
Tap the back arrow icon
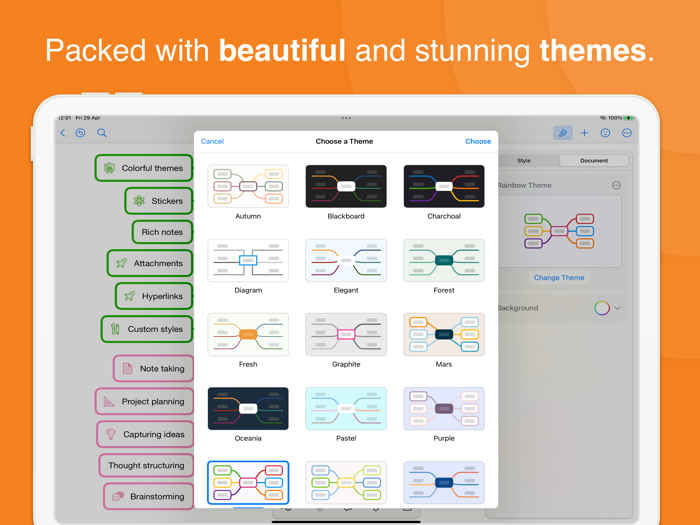[63, 133]
